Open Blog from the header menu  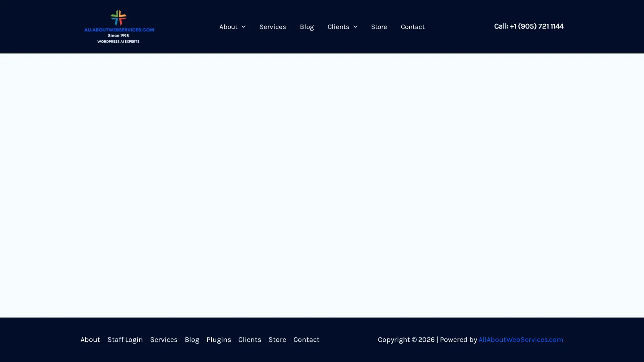tap(307, 27)
